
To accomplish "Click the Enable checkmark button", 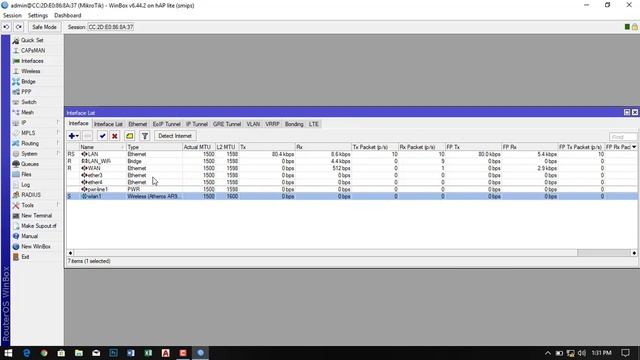I will coord(102,136).
